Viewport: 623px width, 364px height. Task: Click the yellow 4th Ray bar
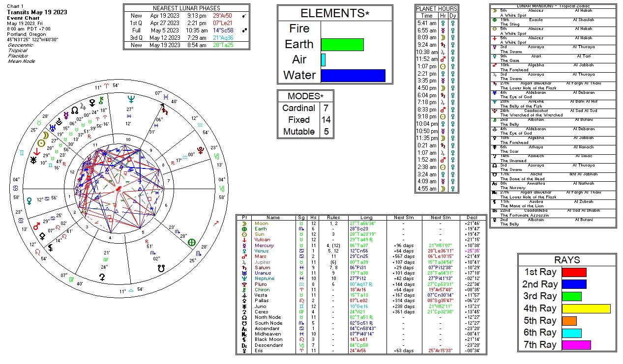pos(586,308)
